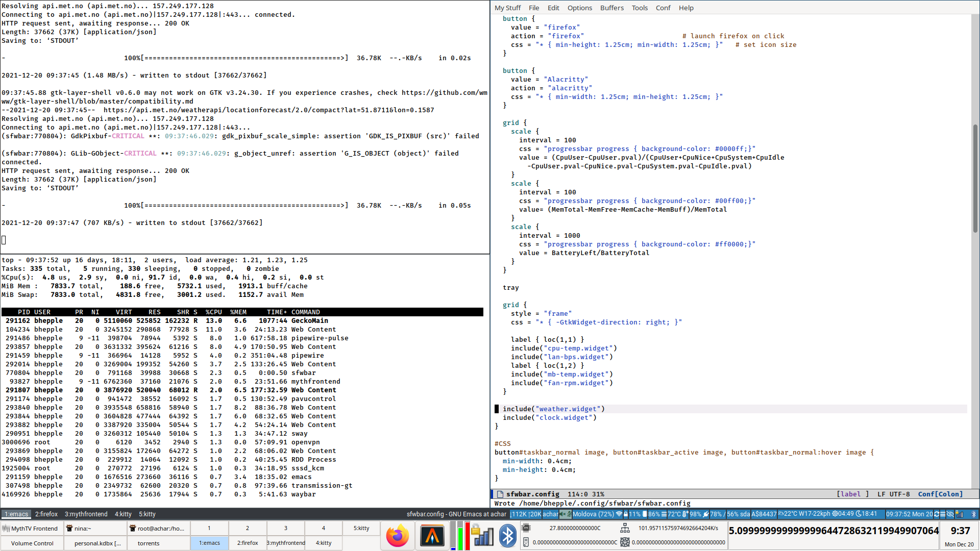Activate the Volume Control taskbar button
This screenshot has width=980, height=551.
point(32,543)
